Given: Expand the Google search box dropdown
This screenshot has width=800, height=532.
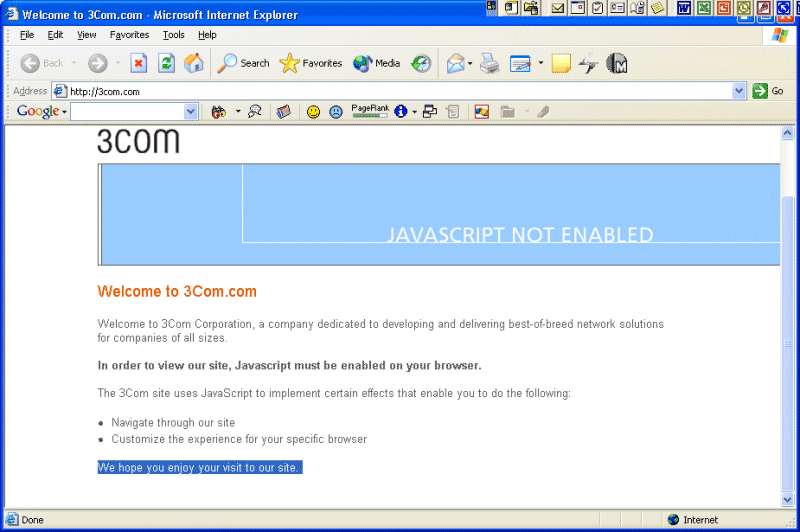Looking at the screenshot, I should pos(190,111).
